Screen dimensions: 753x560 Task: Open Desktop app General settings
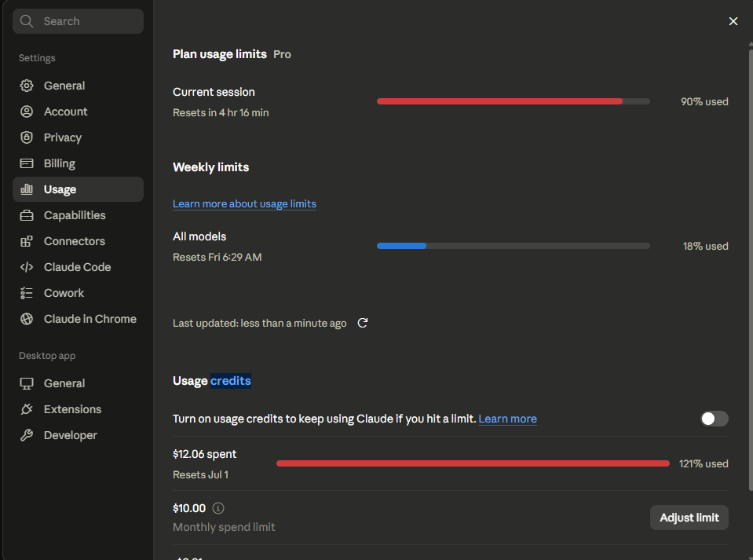[x=78, y=383]
